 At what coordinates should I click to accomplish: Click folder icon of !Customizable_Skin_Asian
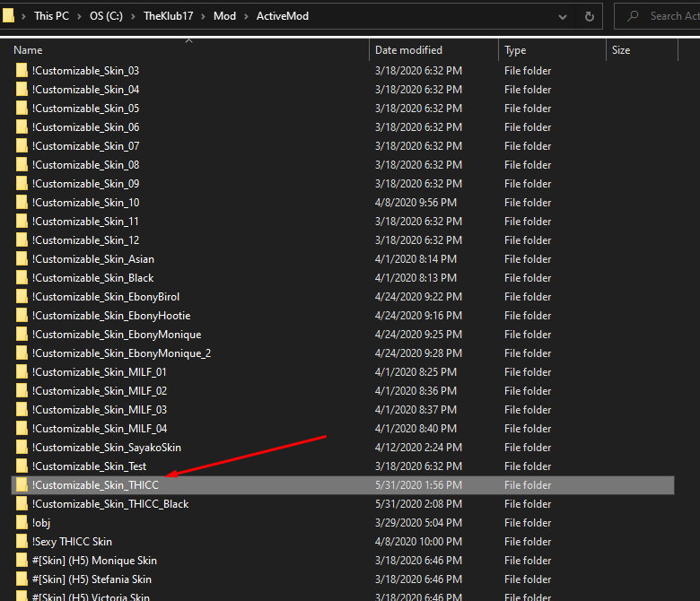[22, 258]
